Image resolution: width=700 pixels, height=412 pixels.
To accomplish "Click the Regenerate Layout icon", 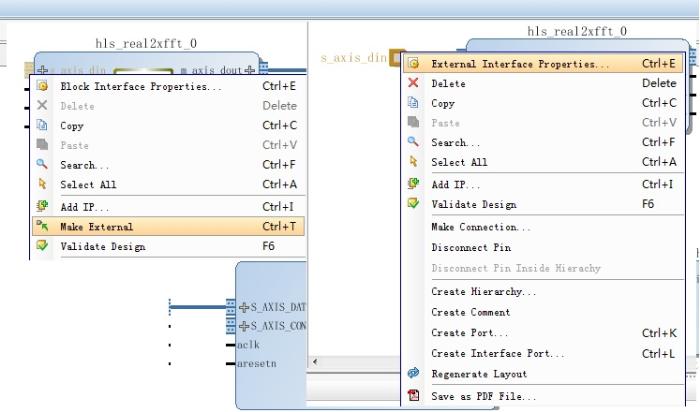I will click(x=413, y=374).
